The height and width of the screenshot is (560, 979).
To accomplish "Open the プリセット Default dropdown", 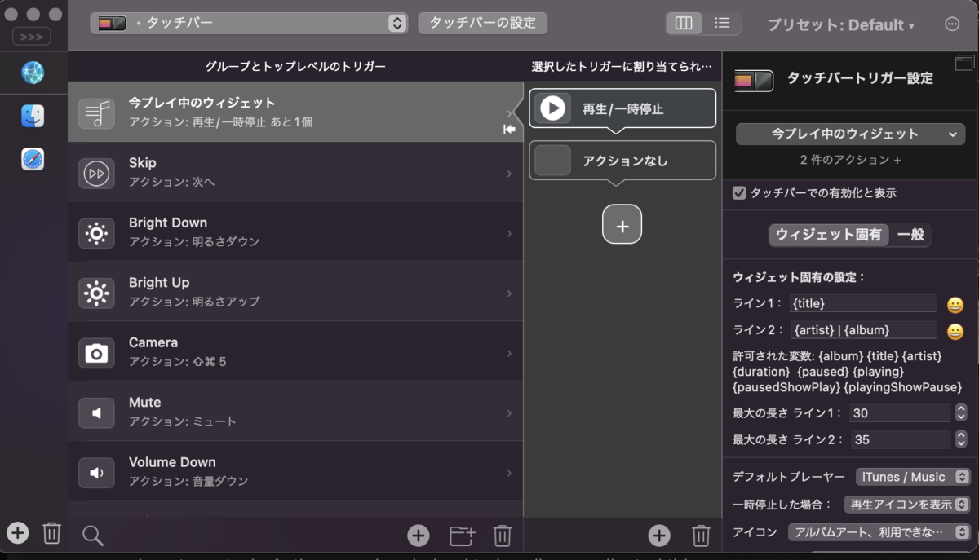I will tap(841, 24).
